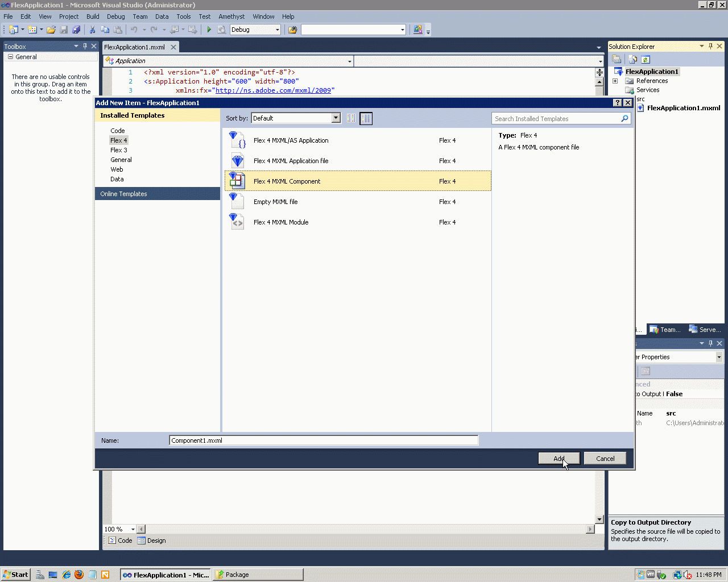728x582 pixels.
Task: Open the Solution Explorer window position dropdown
Action: pyautogui.click(x=702, y=46)
